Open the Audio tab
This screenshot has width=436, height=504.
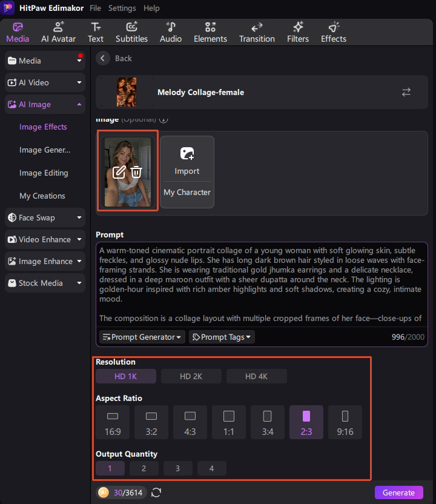(x=171, y=33)
